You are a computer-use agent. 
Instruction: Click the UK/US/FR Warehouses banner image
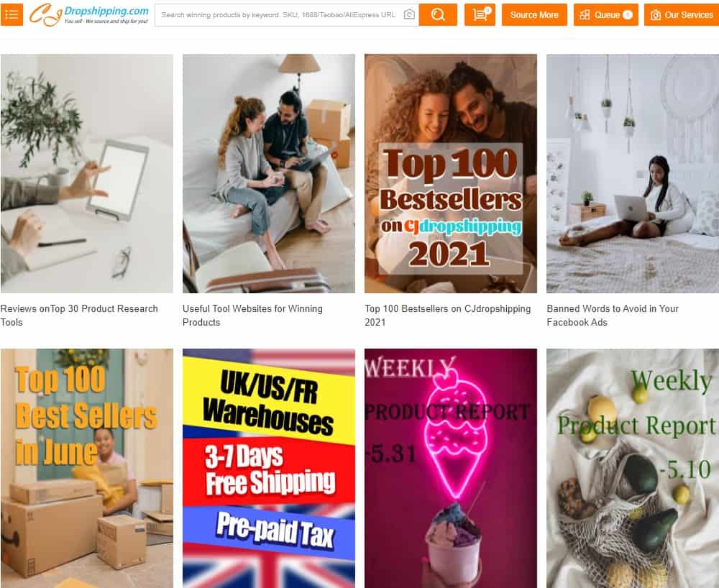tap(269, 468)
